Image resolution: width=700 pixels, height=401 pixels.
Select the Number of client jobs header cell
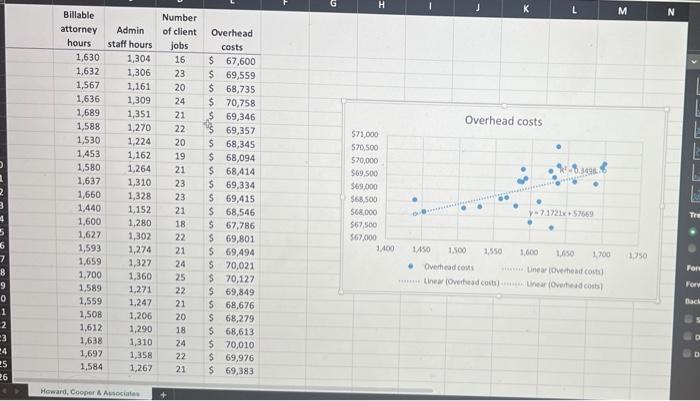pyautogui.click(x=179, y=31)
